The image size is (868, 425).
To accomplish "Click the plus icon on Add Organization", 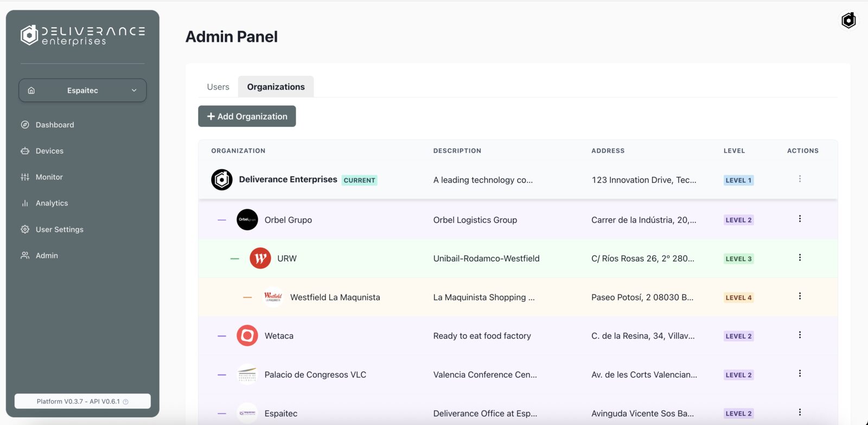I will pyautogui.click(x=211, y=116).
